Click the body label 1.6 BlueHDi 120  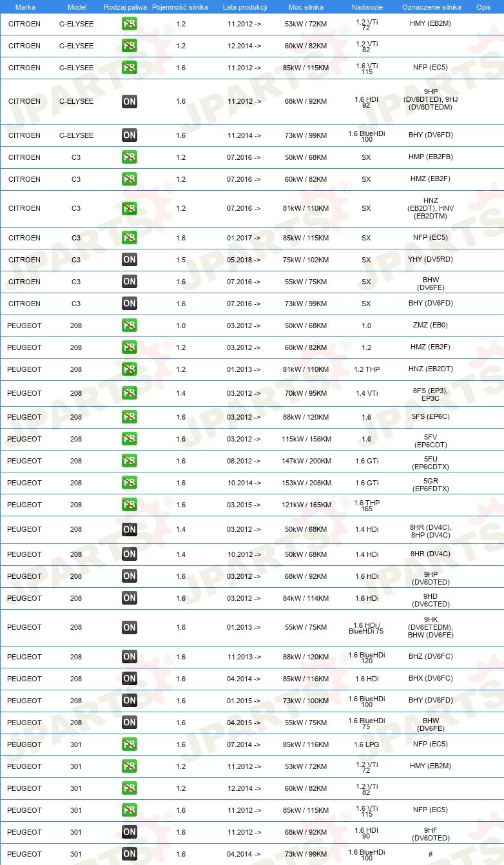tap(366, 657)
